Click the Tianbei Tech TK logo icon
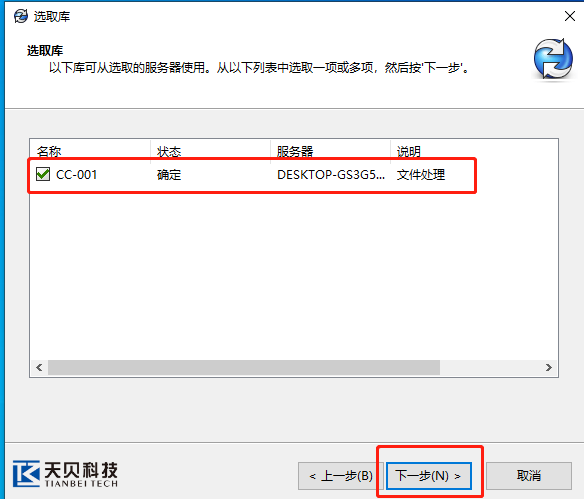This screenshot has height=499, width=584. point(26,473)
